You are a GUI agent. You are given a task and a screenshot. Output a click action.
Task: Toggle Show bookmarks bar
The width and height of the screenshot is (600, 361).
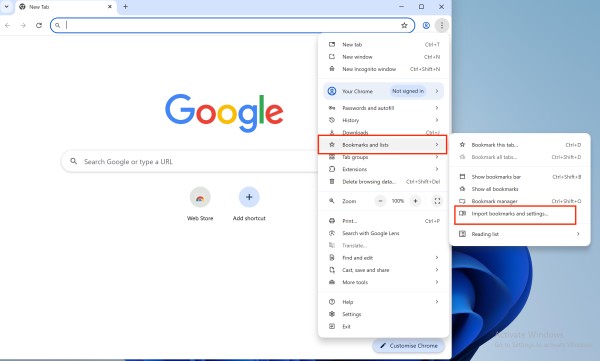[x=520, y=176]
